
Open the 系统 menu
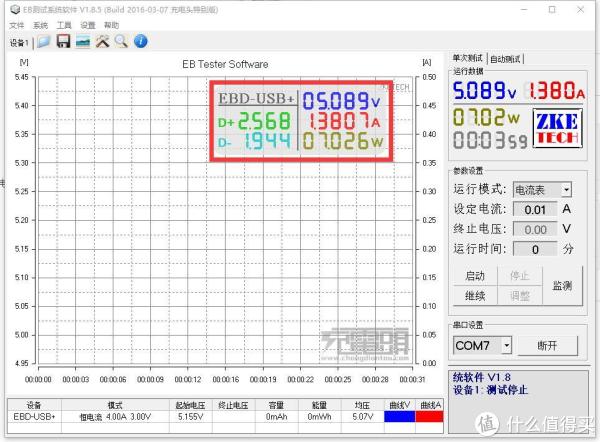pyautogui.click(x=40, y=25)
